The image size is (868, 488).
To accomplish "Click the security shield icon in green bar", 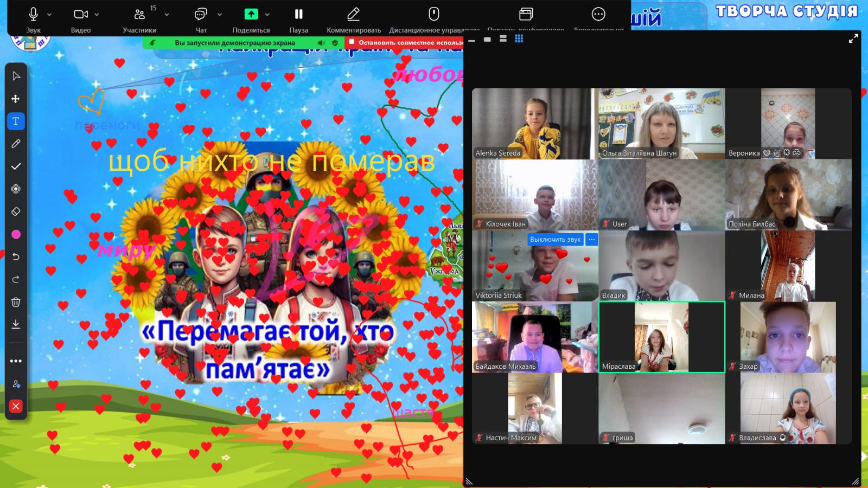I will click(x=335, y=42).
